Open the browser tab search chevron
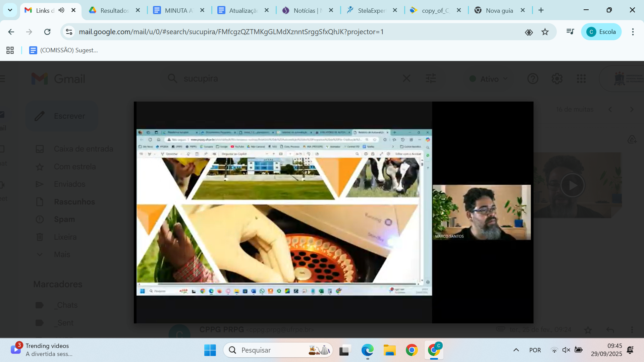This screenshot has width=644, height=362. click(10, 10)
